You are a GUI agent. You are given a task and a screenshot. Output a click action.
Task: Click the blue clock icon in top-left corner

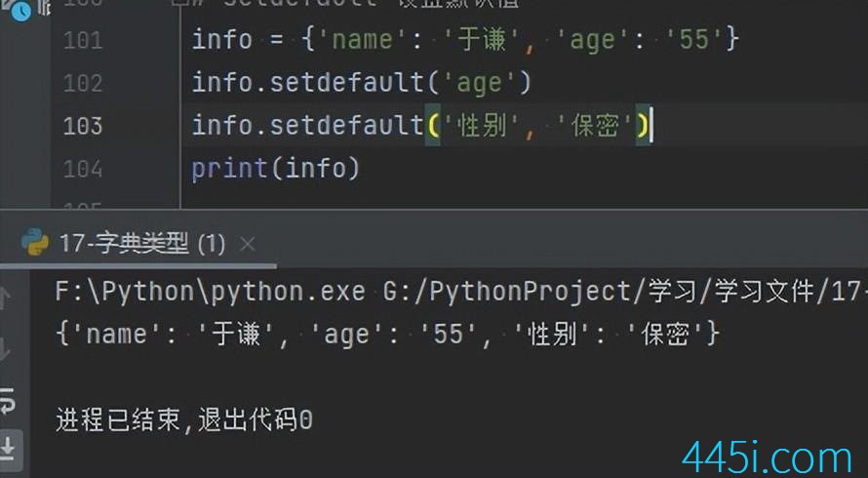click(21, 10)
